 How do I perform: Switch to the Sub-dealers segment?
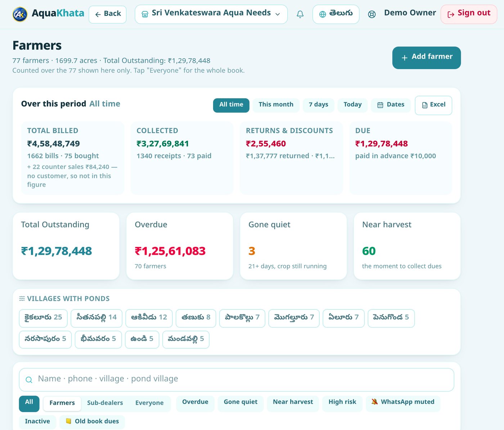[x=105, y=403]
